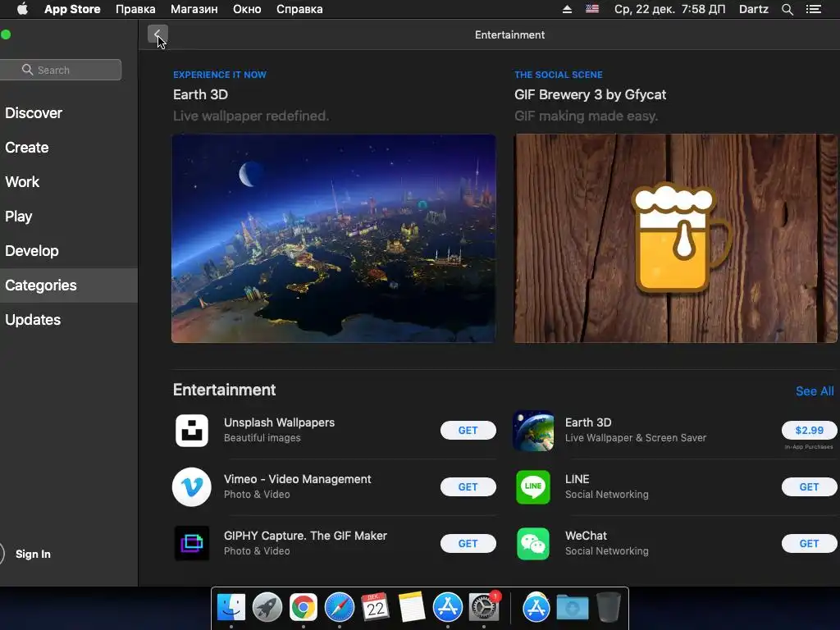Select Categories in sidebar

point(69,285)
